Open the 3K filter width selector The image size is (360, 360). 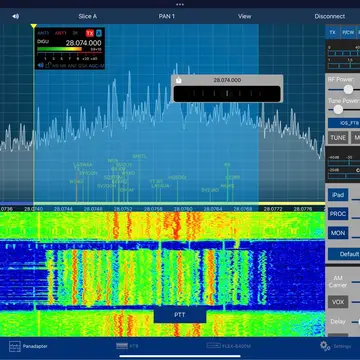(75, 33)
